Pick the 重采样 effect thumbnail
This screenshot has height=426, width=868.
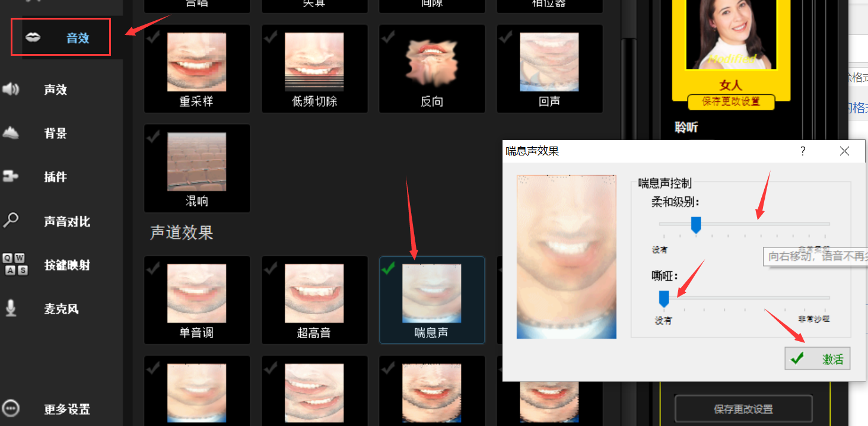196,62
